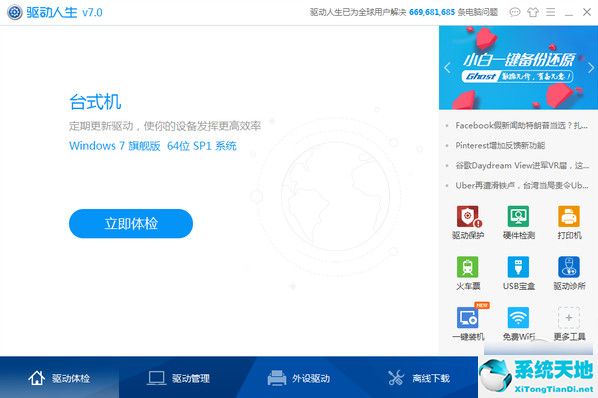
Task: Click the 669,681,685 counter text
Action: [432, 12]
